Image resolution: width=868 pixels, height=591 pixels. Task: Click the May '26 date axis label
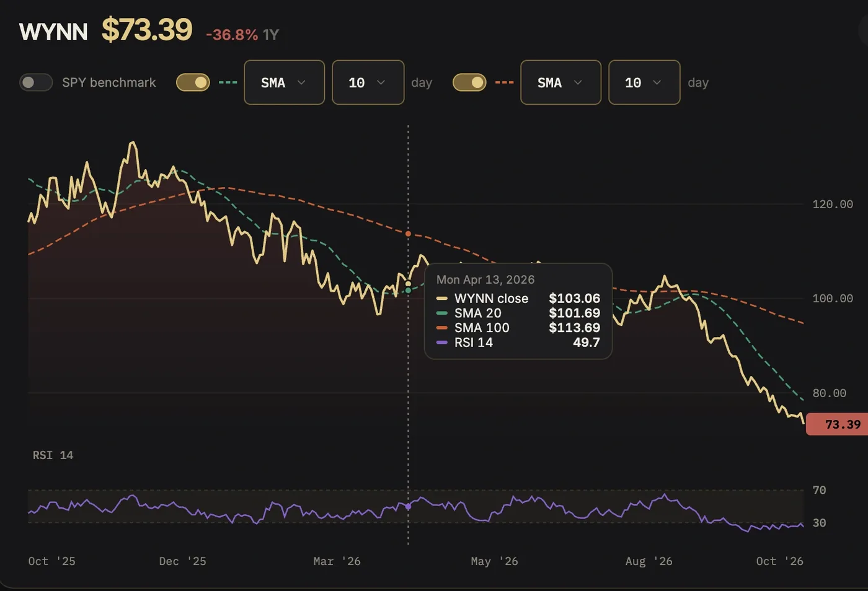494,561
